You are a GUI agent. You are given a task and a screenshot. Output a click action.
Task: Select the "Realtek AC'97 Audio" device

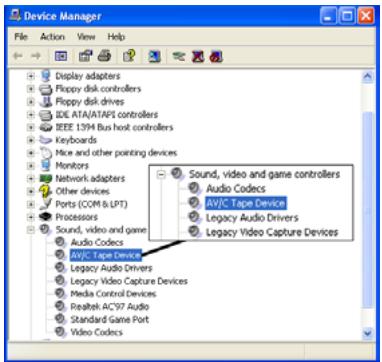(x=109, y=307)
